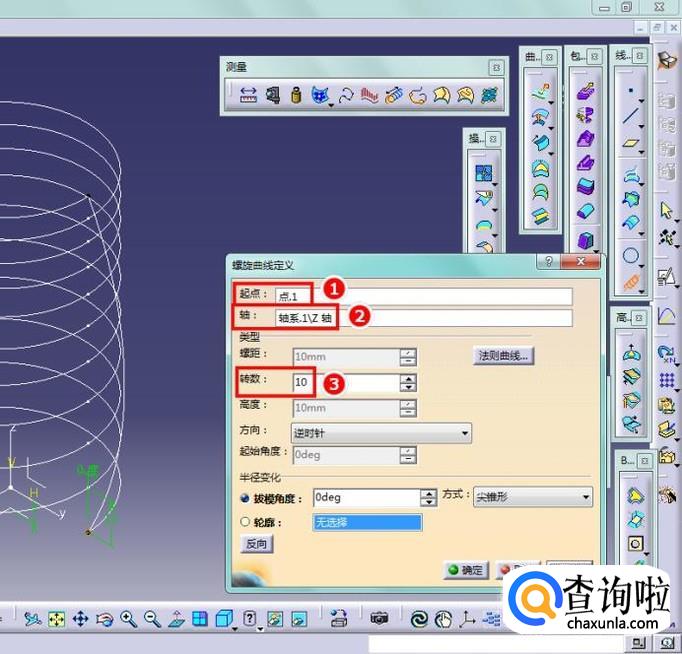The image size is (682, 654).
Task: Expand the Point tool flyout arrow
Action: pyautogui.click(x=642, y=101)
